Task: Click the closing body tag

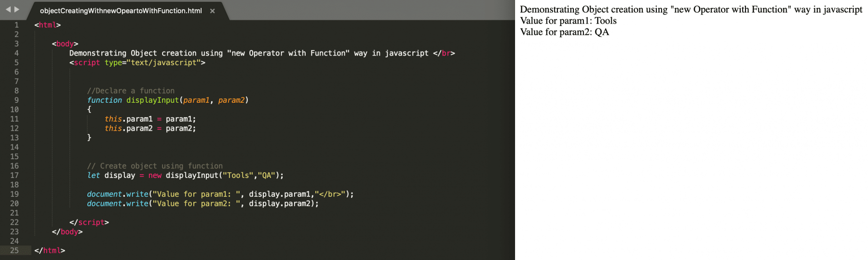Action: coord(67,232)
